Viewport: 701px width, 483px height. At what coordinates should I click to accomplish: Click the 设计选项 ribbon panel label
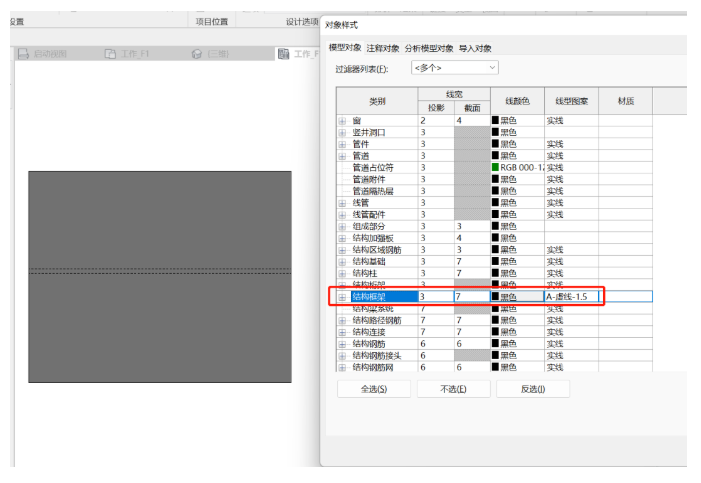tap(302, 22)
